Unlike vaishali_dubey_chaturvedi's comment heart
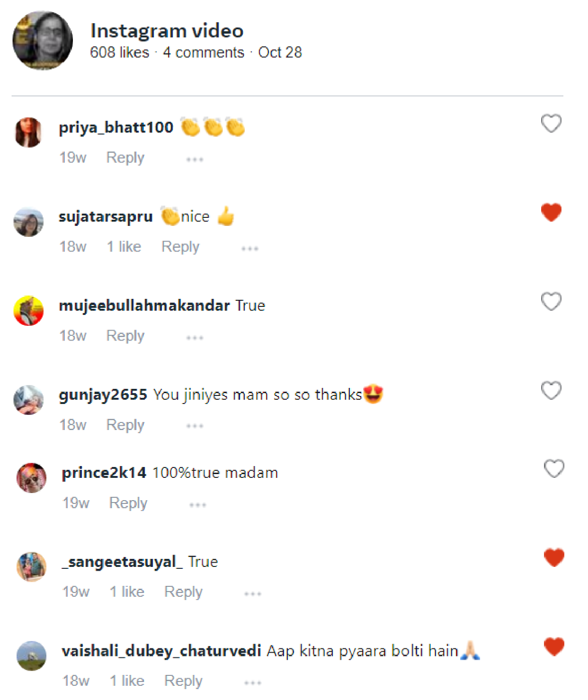Image resolution: width=588 pixels, height=700 pixels. point(554,646)
